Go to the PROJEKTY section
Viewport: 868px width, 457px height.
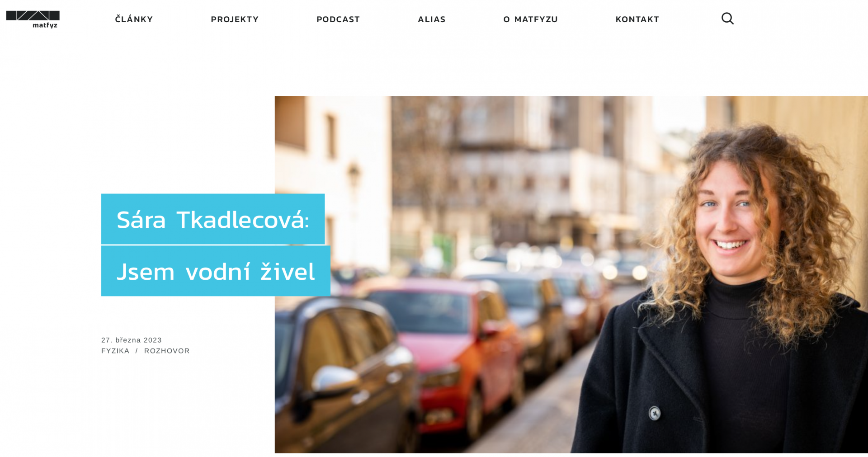pos(235,19)
